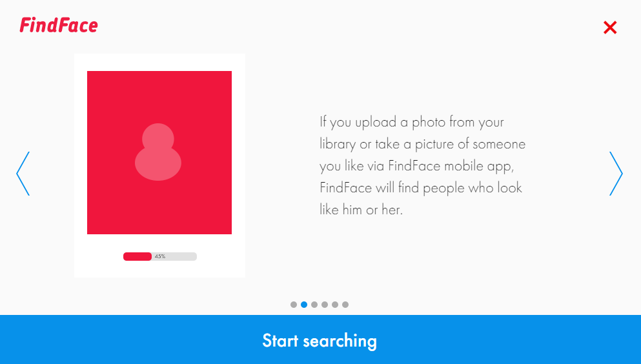Click the 45% label on the progress bar
The height and width of the screenshot is (364, 641).
[x=160, y=257]
